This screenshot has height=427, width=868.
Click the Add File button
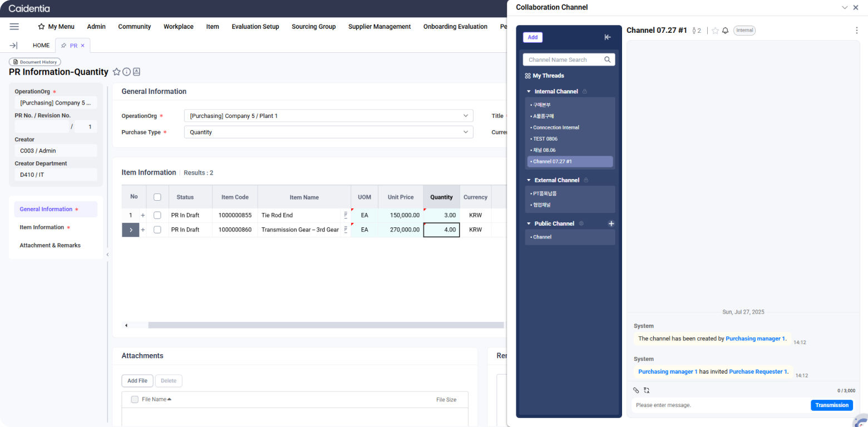pos(137,381)
